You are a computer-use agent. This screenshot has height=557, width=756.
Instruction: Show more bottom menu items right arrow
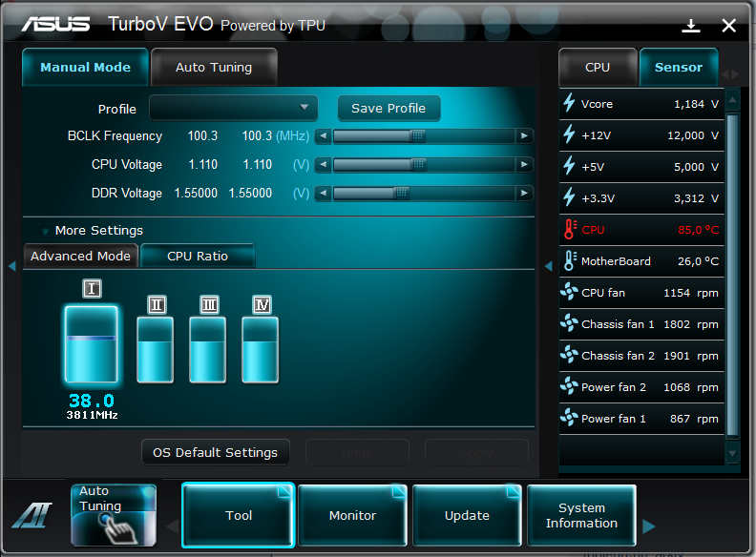[649, 526]
